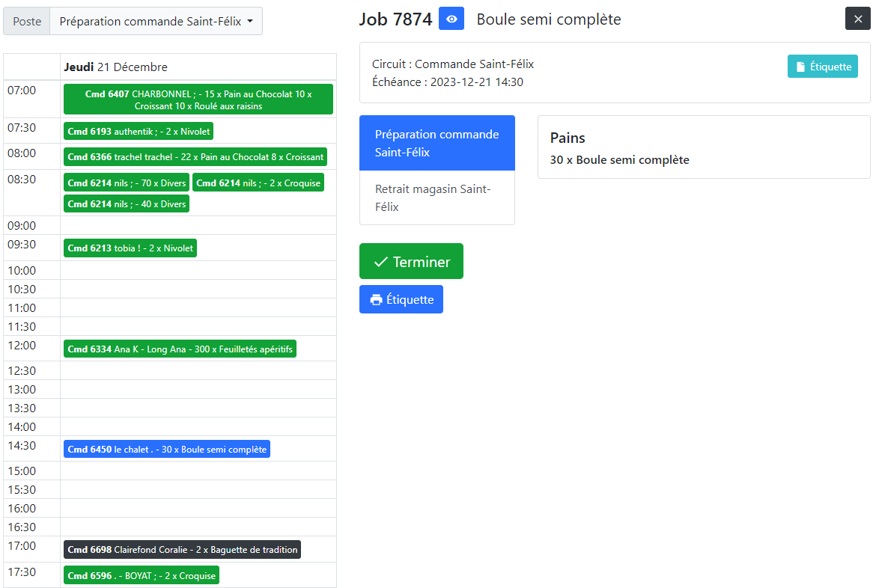Open dark Cmd 6698 Clairefond Coralie order

click(182, 550)
